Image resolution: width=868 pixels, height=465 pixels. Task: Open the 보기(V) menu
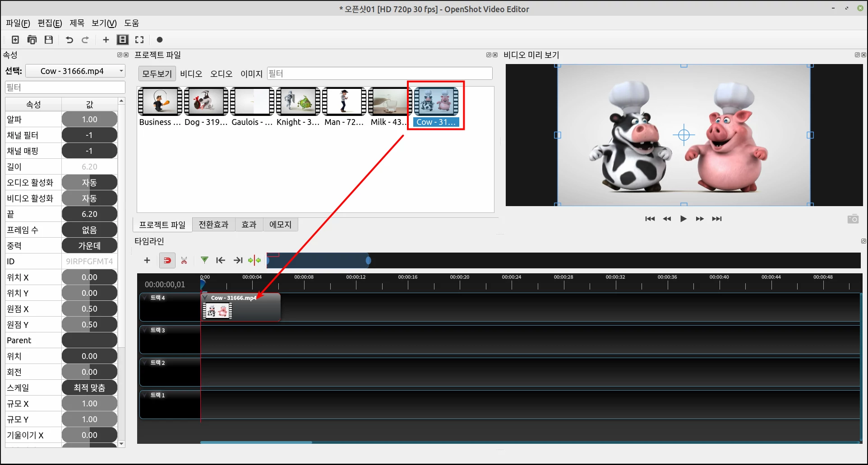point(104,23)
